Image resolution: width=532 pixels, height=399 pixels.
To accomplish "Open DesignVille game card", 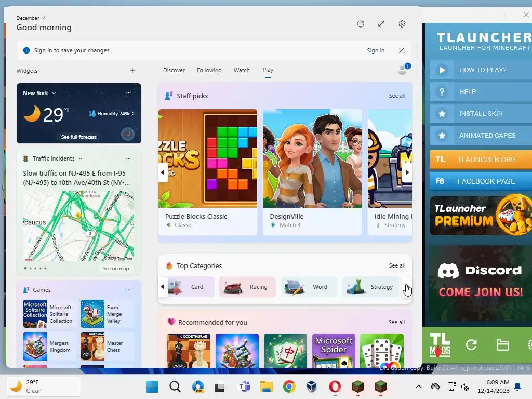I will 312,172.
